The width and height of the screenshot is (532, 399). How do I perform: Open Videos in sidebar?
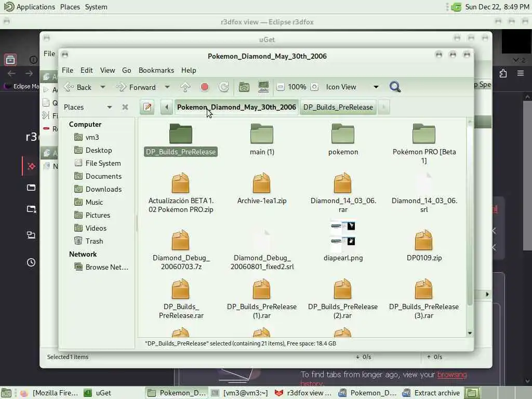coord(90,228)
